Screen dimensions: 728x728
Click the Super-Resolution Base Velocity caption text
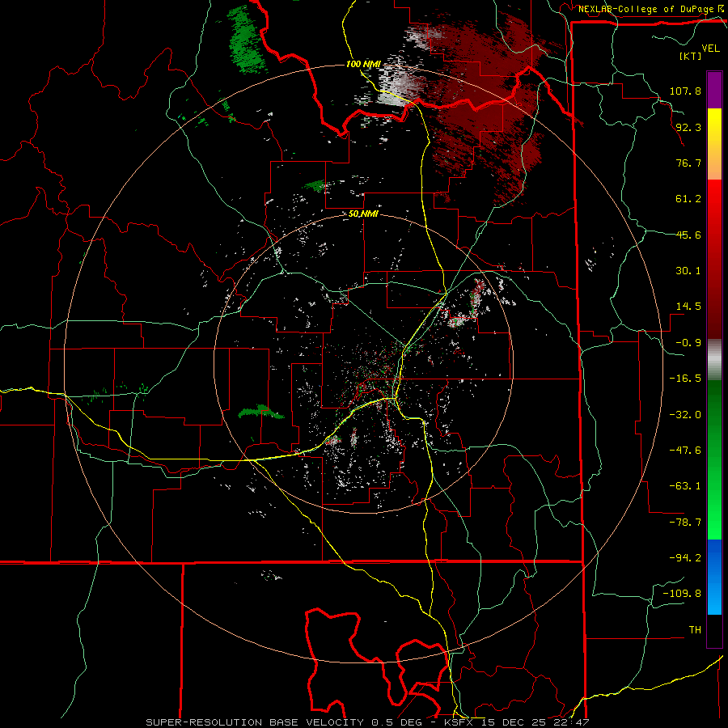pyautogui.click(x=368, y=722)
